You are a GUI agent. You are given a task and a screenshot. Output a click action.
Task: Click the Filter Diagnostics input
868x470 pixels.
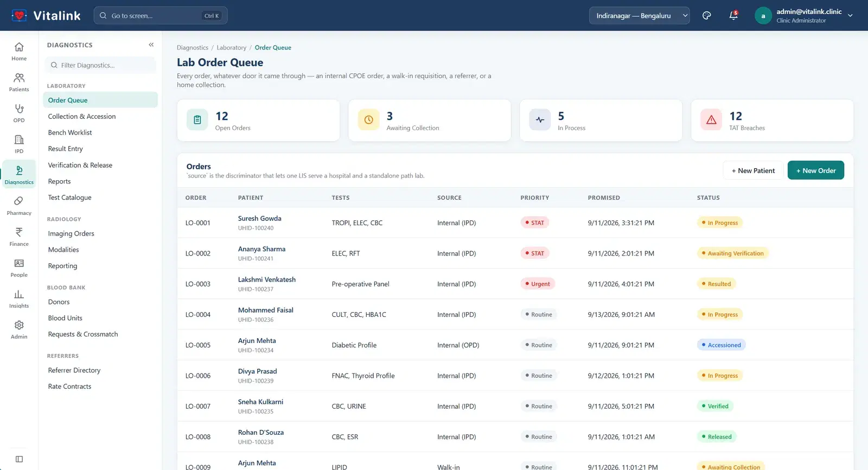pos(100,65)
